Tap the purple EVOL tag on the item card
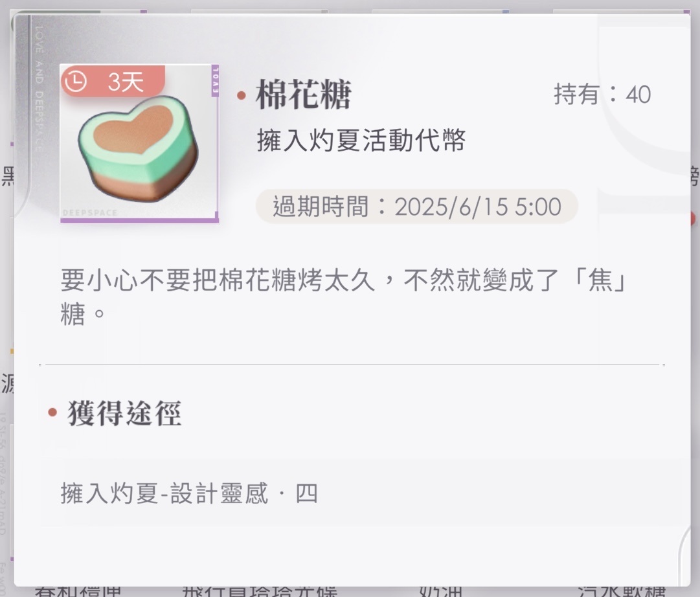This screenshot has height=597, width=700. (215, 80)
